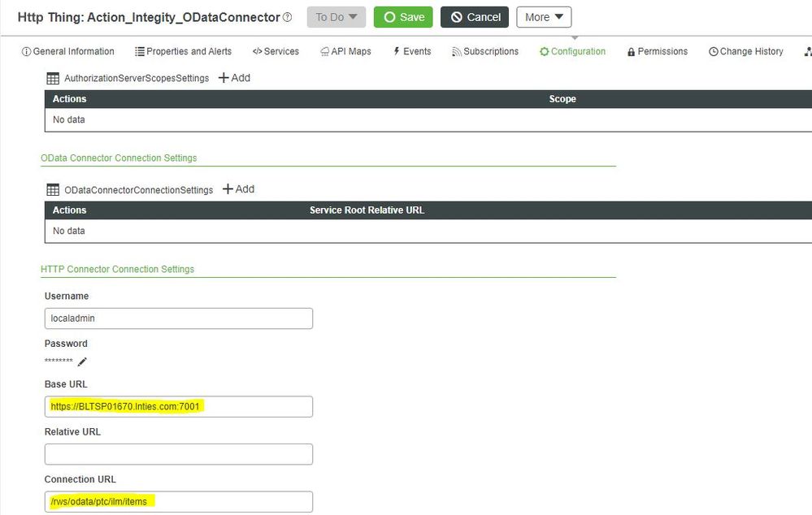Open the API Maps tab

point(345,51)
